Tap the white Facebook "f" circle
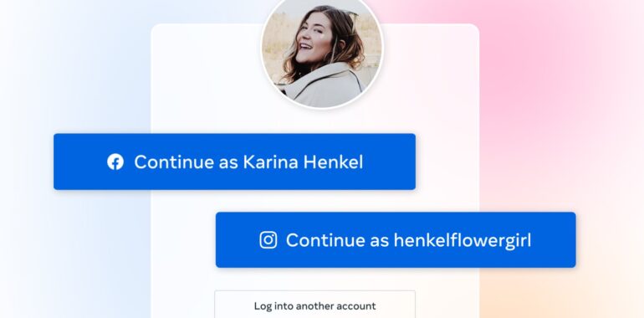The width and height of the screenshot is (644, 318). [115, 162]
